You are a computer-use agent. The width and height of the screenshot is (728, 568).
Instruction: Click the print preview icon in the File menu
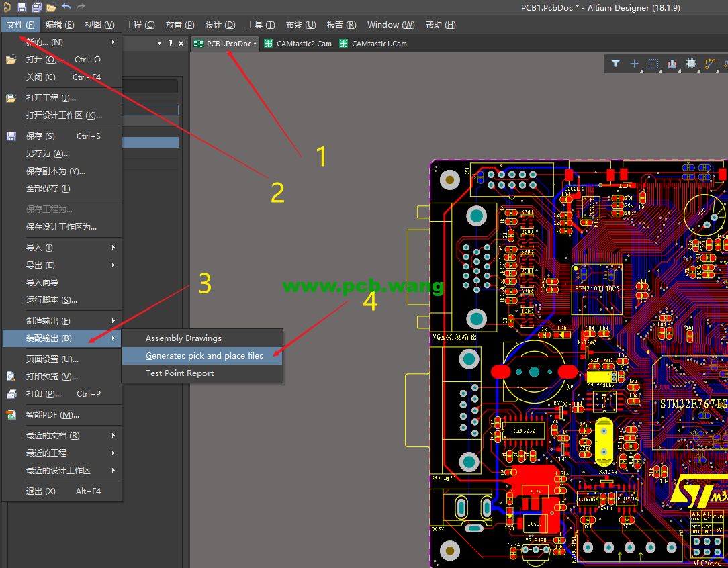tap(11, 377)
